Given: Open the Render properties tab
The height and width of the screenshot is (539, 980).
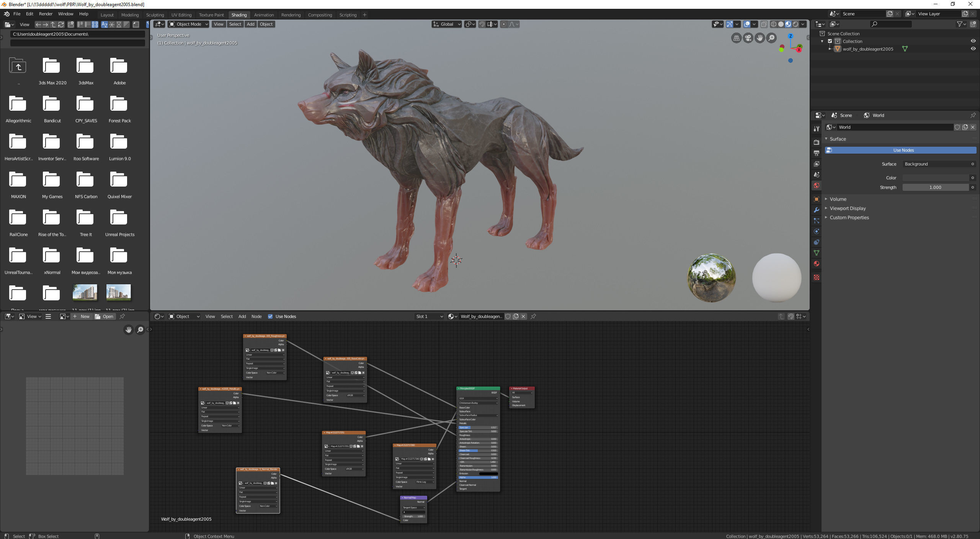Looking at the screenshot, I should 817,142.
